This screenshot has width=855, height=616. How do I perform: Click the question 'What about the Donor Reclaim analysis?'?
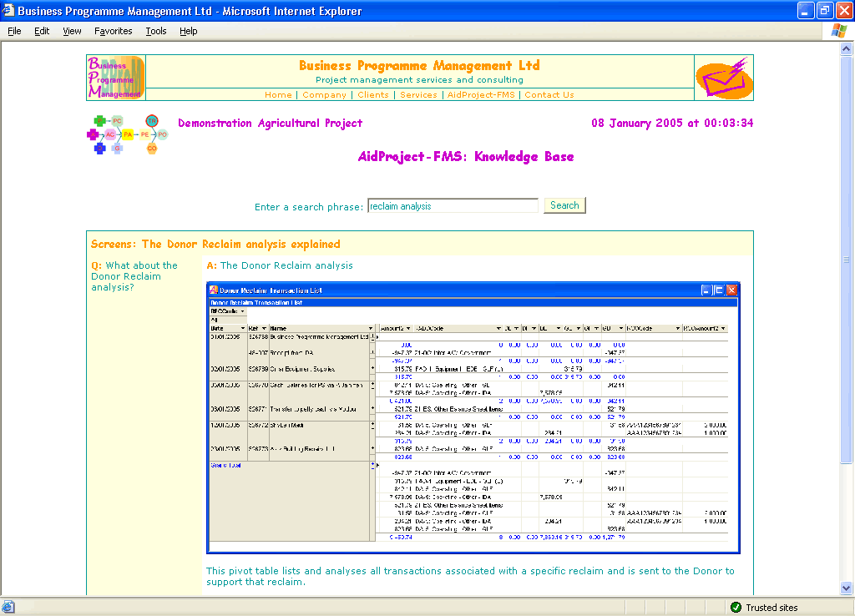(134, 276)
